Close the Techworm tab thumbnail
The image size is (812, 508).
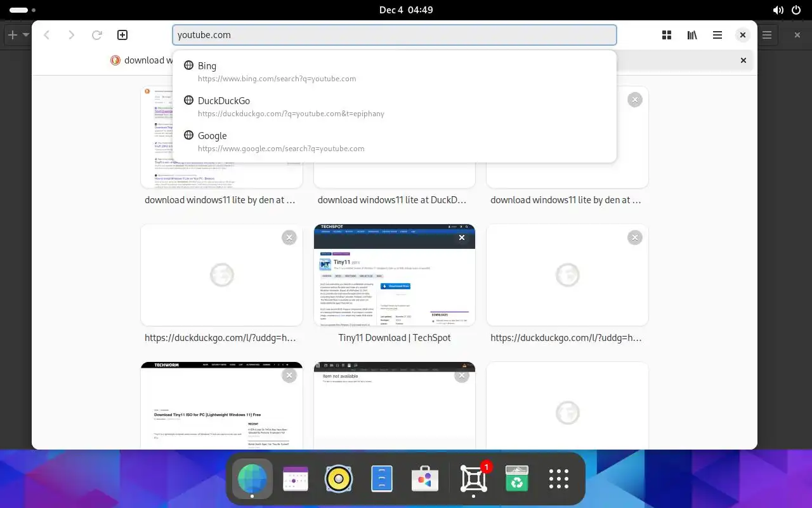point(289,375)
